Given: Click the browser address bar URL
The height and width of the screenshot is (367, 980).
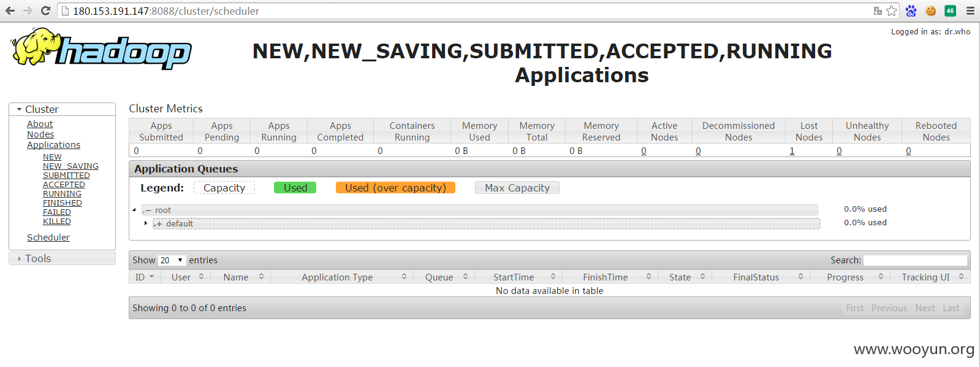Looking at the screenshot, I should (x=166, y=11).
